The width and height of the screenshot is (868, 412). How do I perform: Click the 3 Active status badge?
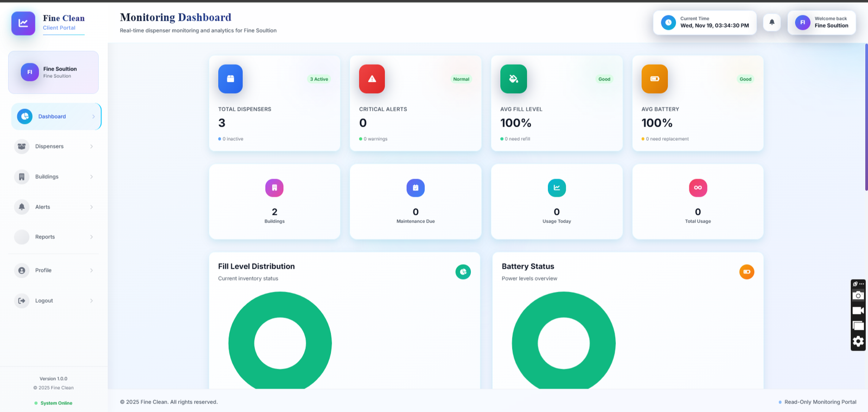click(319, 79)
